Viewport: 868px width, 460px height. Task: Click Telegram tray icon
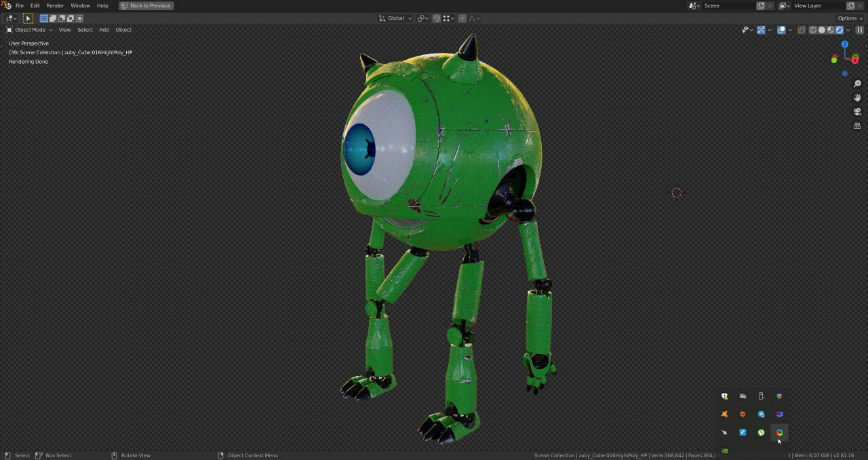click(761, 414)
